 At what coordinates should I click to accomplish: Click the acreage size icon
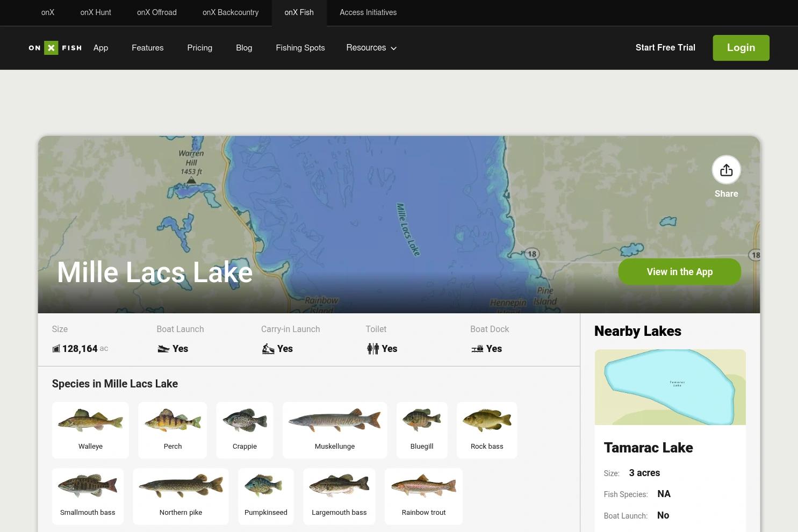[56, 349]
